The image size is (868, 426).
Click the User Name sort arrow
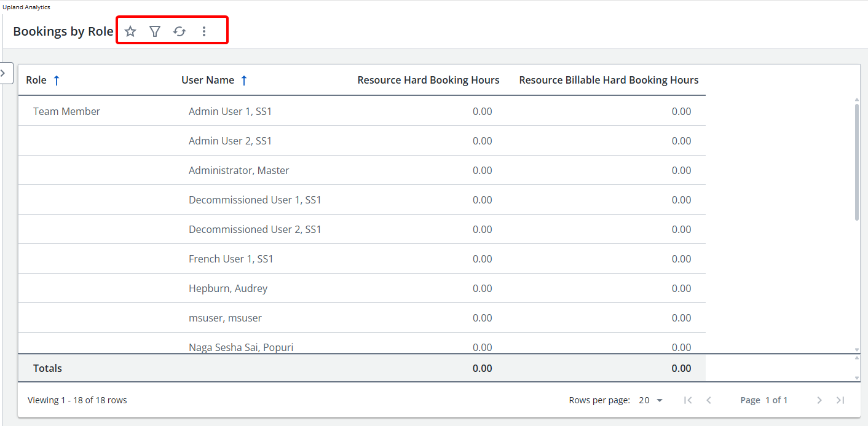(244, 80)
